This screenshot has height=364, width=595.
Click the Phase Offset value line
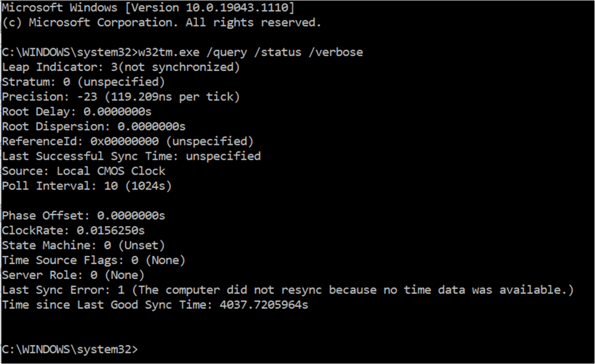(x=83, y=215)
